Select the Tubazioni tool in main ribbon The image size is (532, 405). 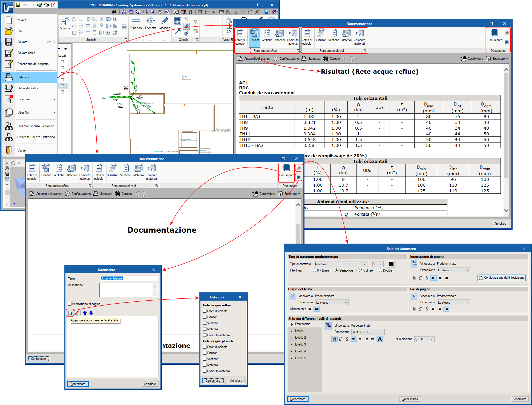click(x=136, y=24)
